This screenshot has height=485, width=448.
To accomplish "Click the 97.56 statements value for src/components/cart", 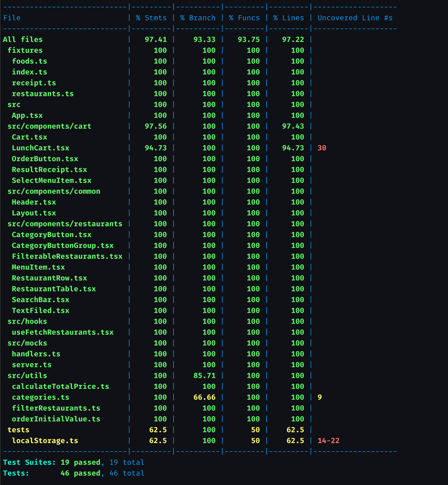I will [156, 126].
